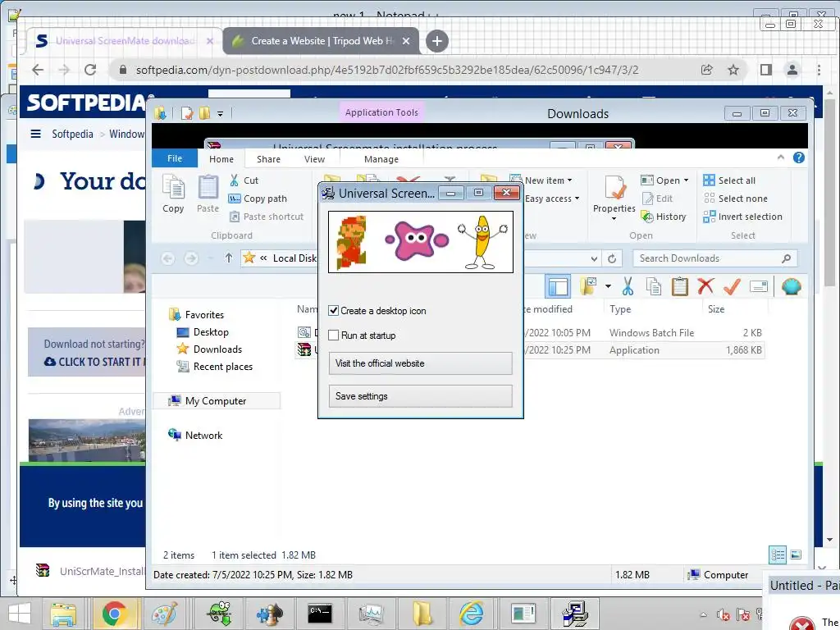Viewport: 840px width, 630px height.
Task: Open the quick access toolbar customize dropdown
Action: coord(220,113)
